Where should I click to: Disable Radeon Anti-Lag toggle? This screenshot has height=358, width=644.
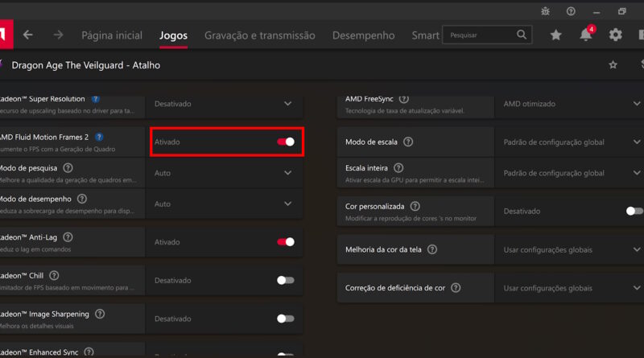(286, 242)
